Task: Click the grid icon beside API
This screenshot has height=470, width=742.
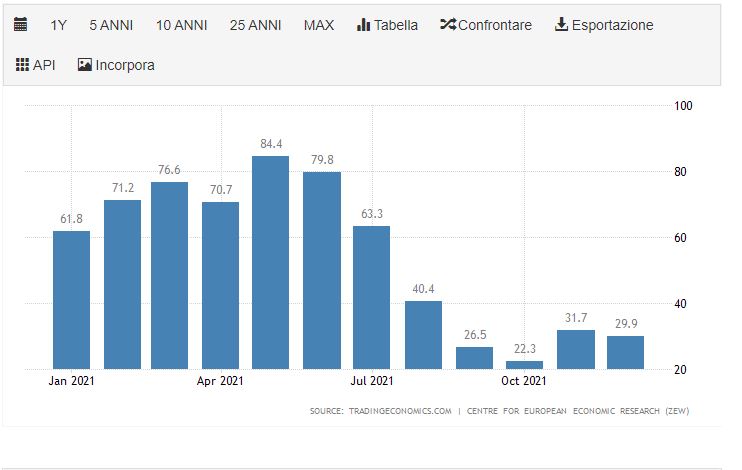Action: pyautogui.click(x=22, y=65)
